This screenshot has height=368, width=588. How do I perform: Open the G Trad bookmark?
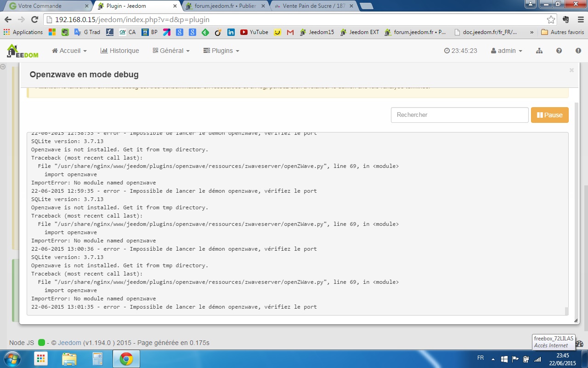tap(87, 32)
